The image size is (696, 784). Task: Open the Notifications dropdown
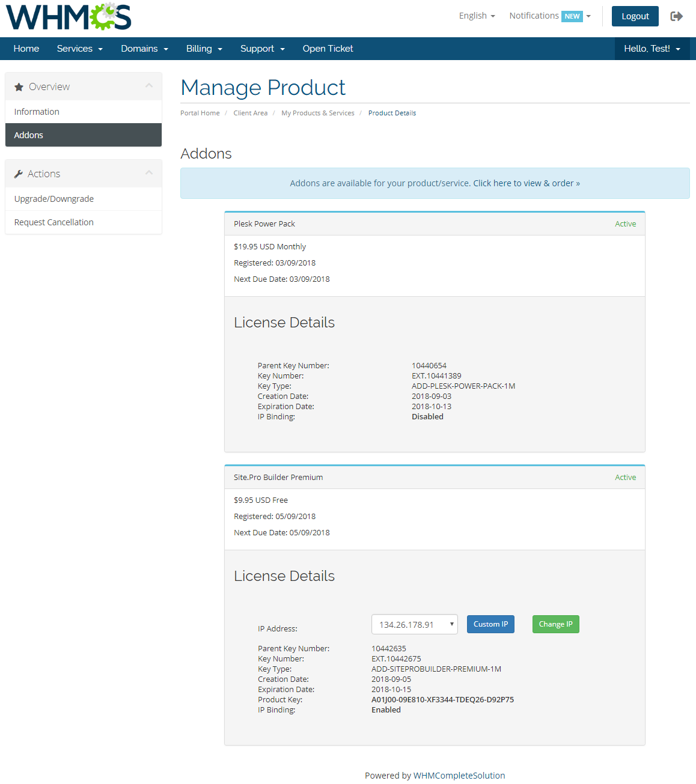pyautogui.click(x=549, y=16)
